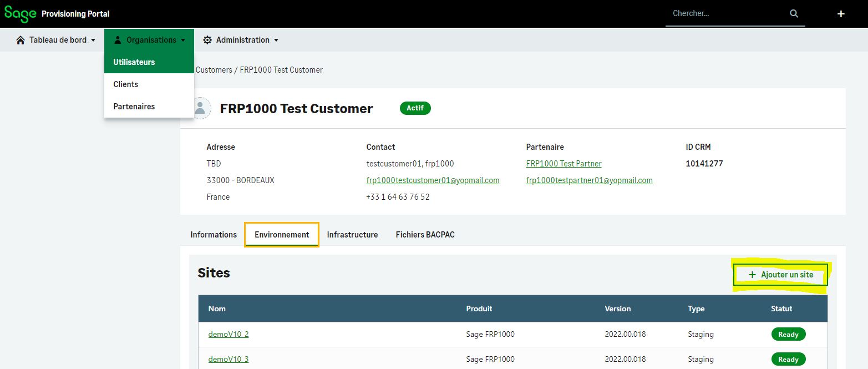Expand the Tableau de bord dropdown arrow

[x=93, y=41]
